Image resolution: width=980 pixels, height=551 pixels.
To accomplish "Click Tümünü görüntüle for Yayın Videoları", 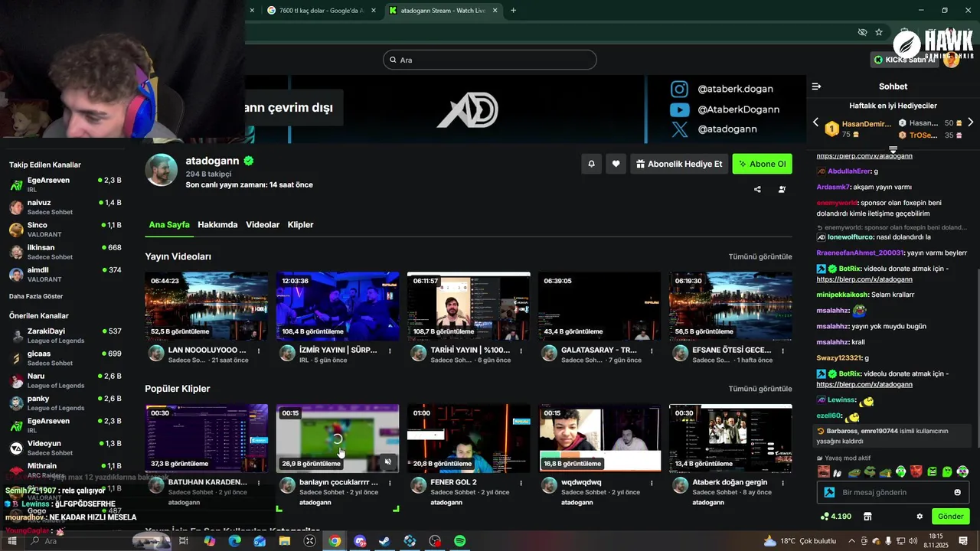I will pos(760,256).
